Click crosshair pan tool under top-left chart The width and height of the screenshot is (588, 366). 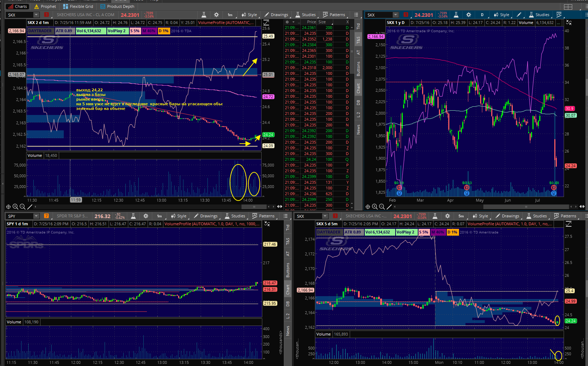(8, 207)
